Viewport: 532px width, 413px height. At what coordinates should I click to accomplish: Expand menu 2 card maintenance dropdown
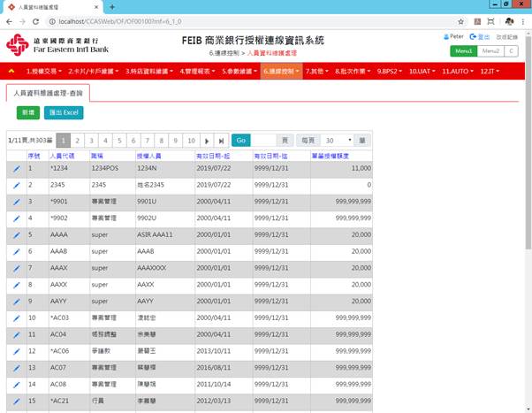coord(94,72)
